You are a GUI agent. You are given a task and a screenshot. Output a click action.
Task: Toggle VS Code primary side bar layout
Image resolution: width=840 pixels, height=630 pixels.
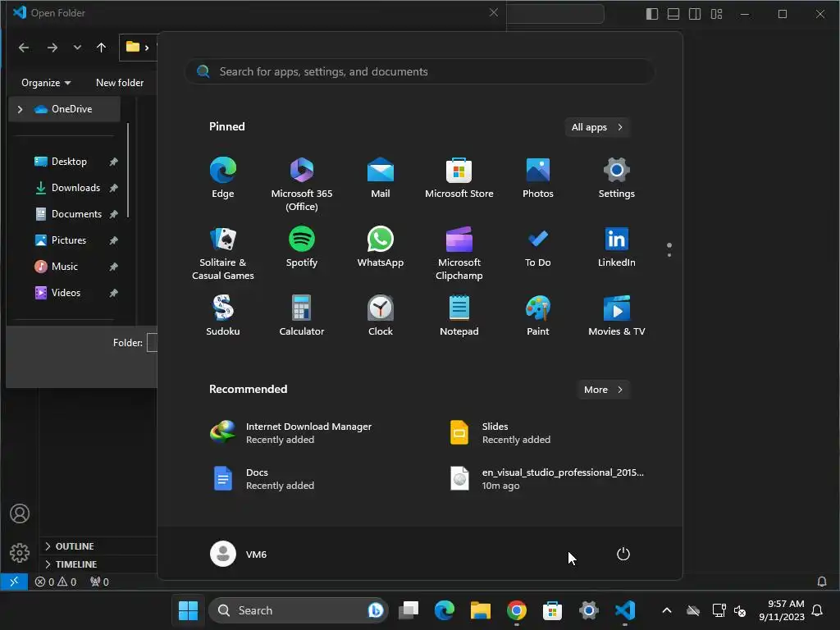[x=652, y=14]
